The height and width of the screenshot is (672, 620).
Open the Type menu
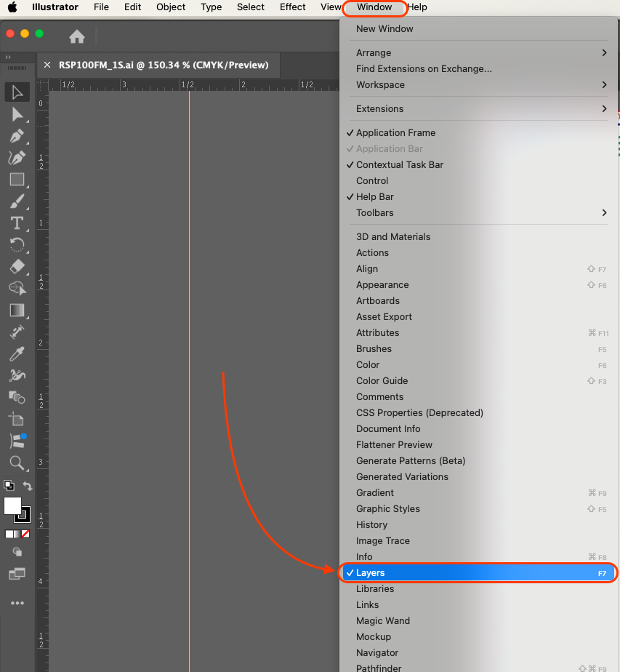(211, 7)
